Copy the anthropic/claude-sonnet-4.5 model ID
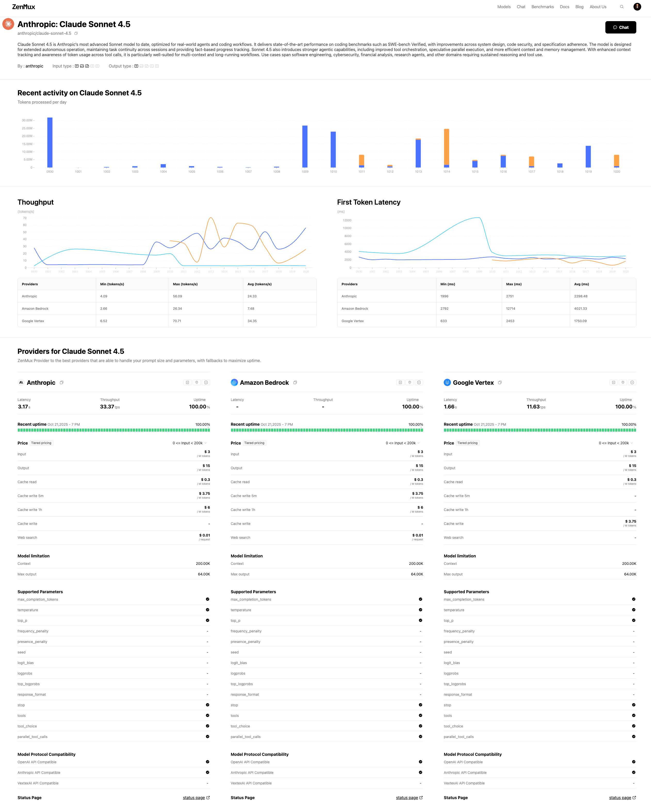Screen dimensions: 651x812 point(76,34)
